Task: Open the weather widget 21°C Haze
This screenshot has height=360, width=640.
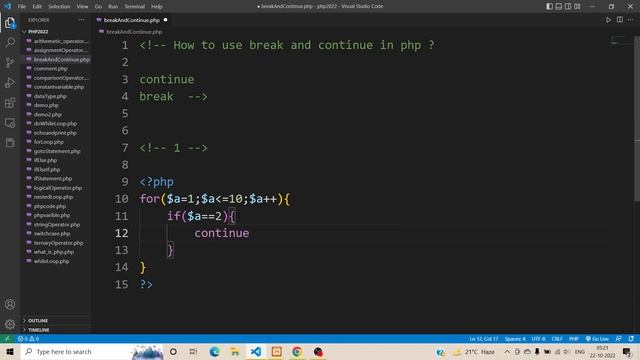Action: pos(473,351)
